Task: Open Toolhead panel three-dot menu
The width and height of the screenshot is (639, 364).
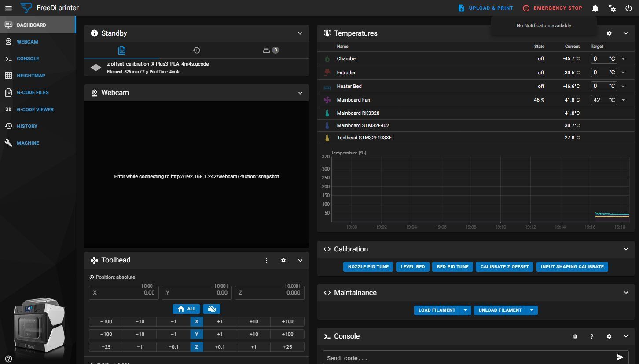Action: (266, 260)
